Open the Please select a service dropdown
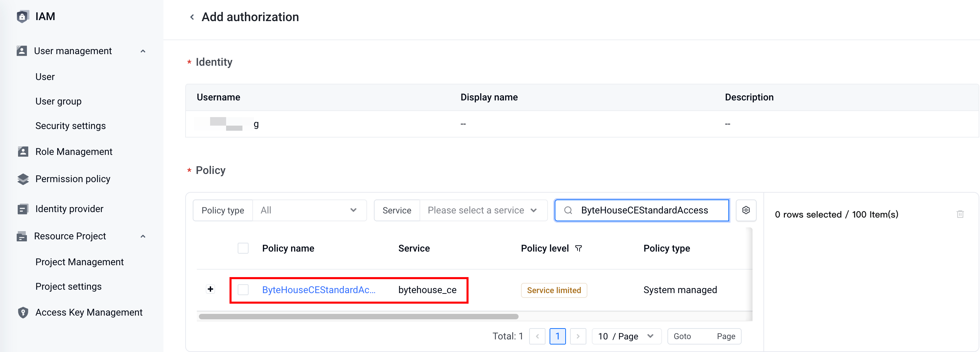Image resolution: width=980 pixels, height=352 pixels. 483,210
